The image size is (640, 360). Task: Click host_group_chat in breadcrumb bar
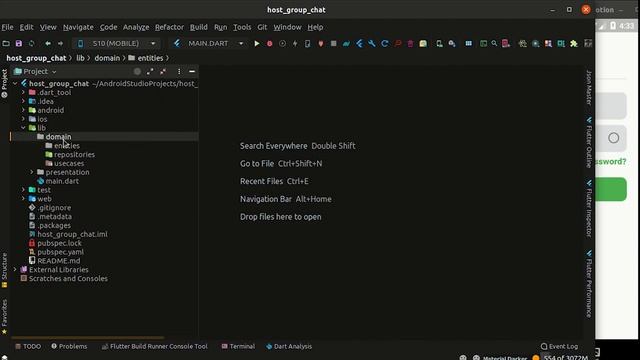[36, 58]
